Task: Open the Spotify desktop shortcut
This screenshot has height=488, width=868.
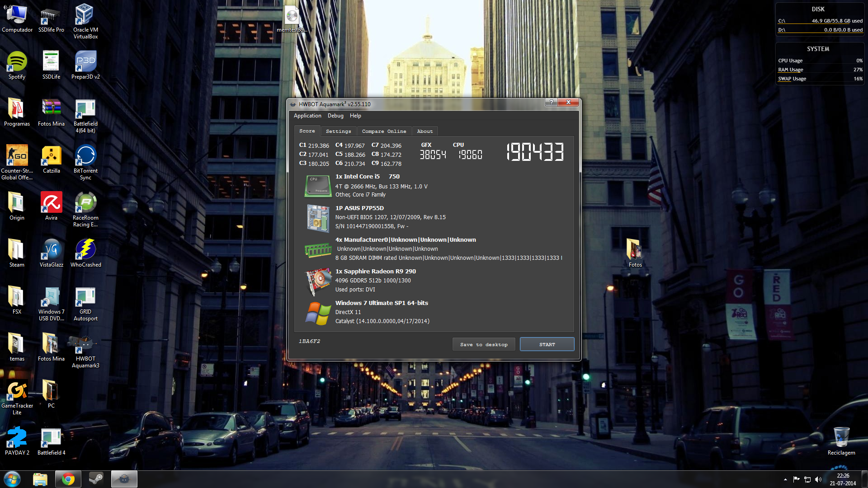Action: click(x=17, y=66)
